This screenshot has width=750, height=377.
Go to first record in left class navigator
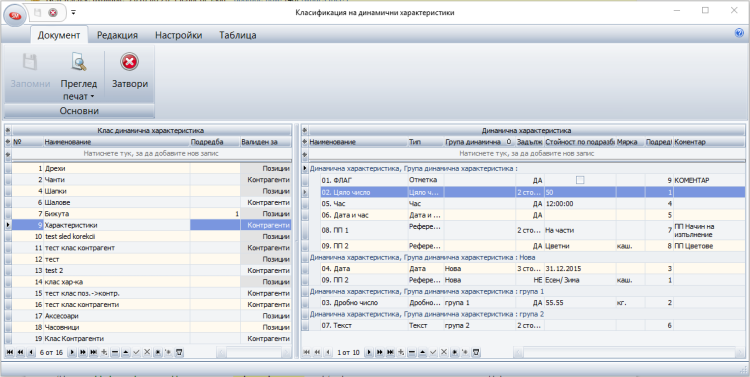(10, 353)
